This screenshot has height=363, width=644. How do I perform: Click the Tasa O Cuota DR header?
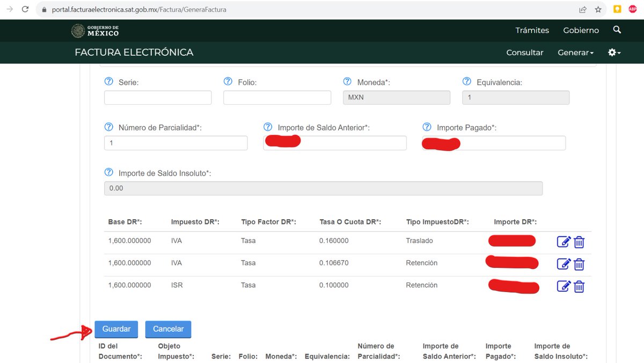click(x=350, y=222)
